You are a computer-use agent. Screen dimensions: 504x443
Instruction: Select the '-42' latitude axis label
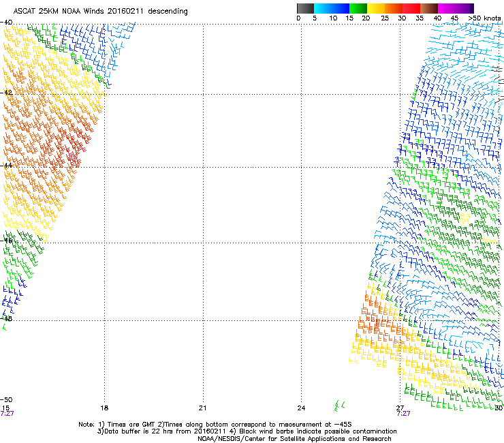click(x=6, y=93)
